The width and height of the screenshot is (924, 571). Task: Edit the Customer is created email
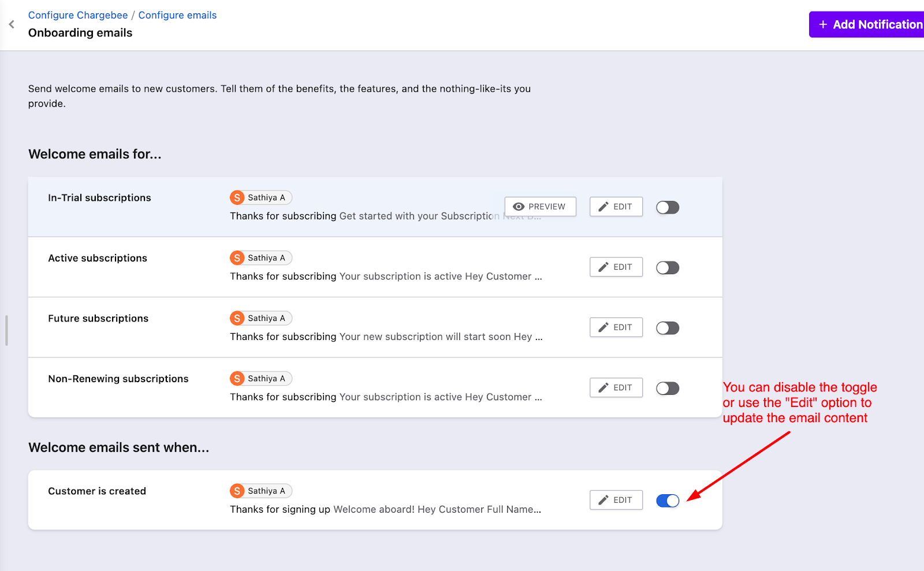(616, 500)
